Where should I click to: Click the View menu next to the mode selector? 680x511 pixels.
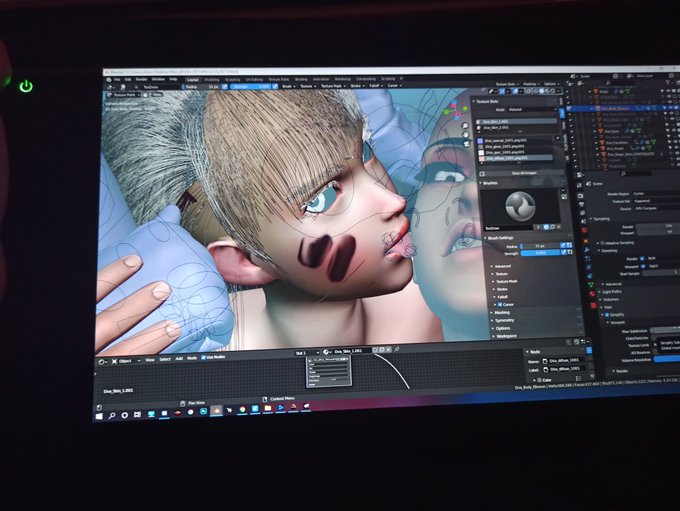[157, 95]
